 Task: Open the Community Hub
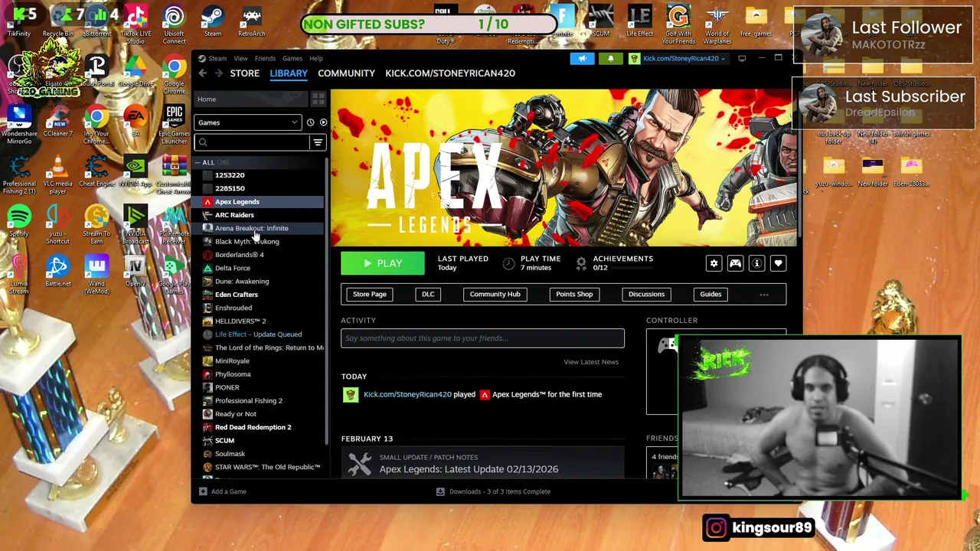pos(495,294)
